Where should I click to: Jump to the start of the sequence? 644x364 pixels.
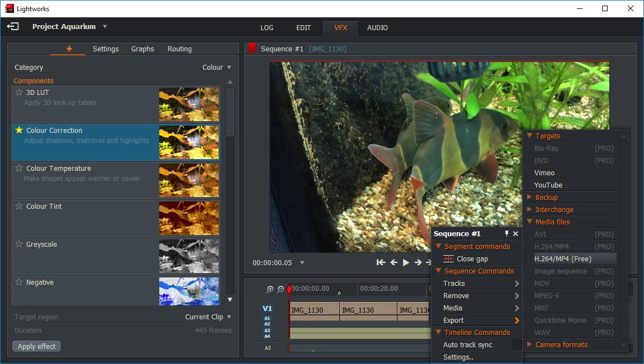(381, 262)
